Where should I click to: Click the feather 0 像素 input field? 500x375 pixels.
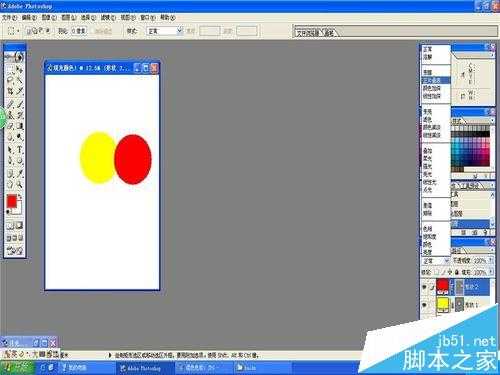(79, 31)
